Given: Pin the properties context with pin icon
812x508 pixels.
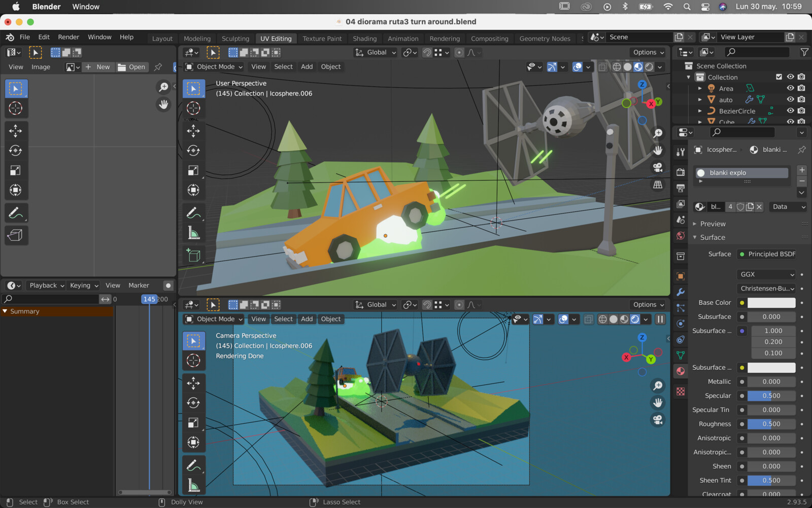Looking at the screenshot, I should (x=802, y=149).
